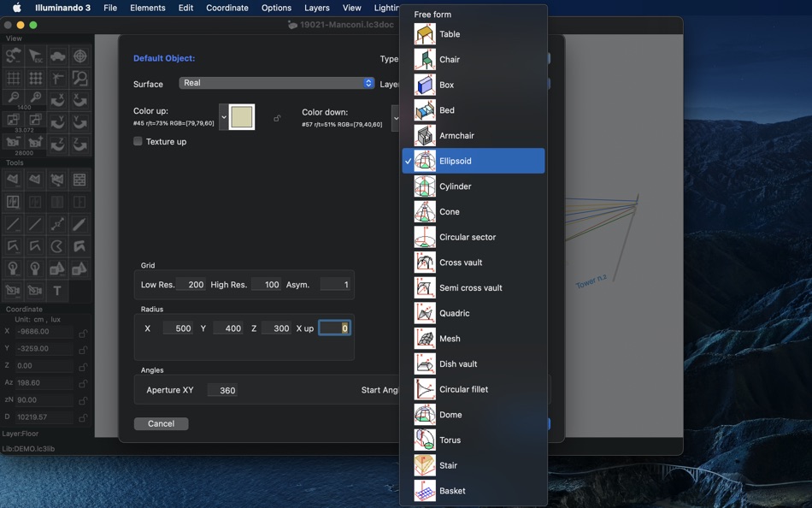Image resolution: width=812 pixels, height=508 pixels.
Task: Choose Semi cross vault from the list
Action: pyautogui.click(x=474, y=288)
